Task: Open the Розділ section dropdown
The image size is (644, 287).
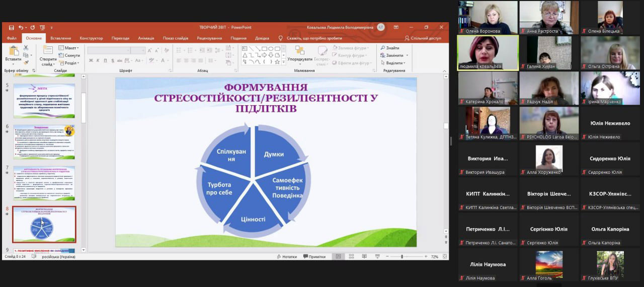Action: click(x=69, y=63)
